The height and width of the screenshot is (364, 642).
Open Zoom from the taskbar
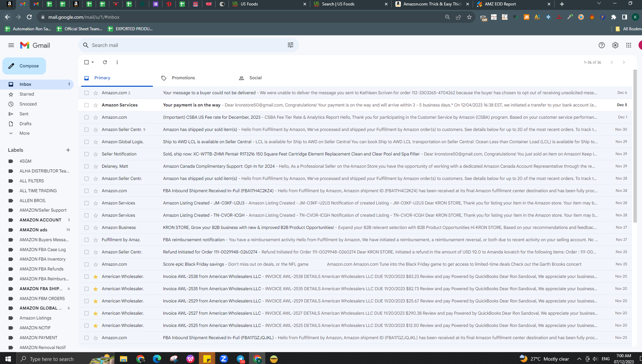pos(224,359)
